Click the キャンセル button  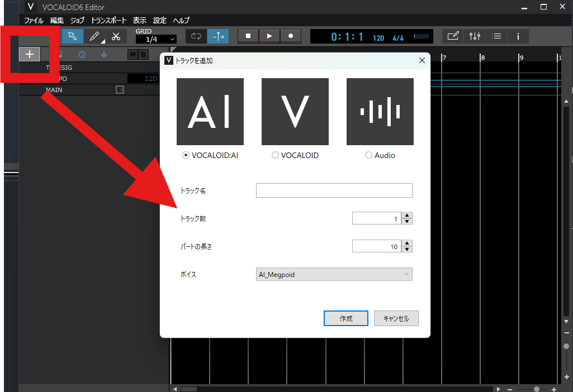(396, 318)
